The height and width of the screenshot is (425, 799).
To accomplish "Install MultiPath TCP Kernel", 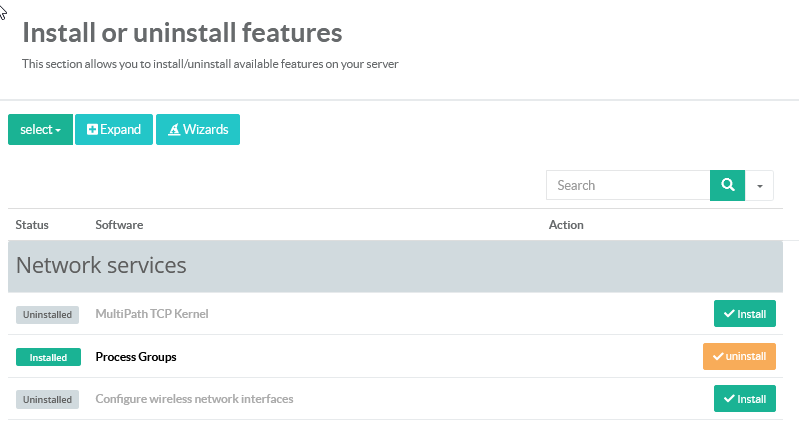I will (744, 314).
